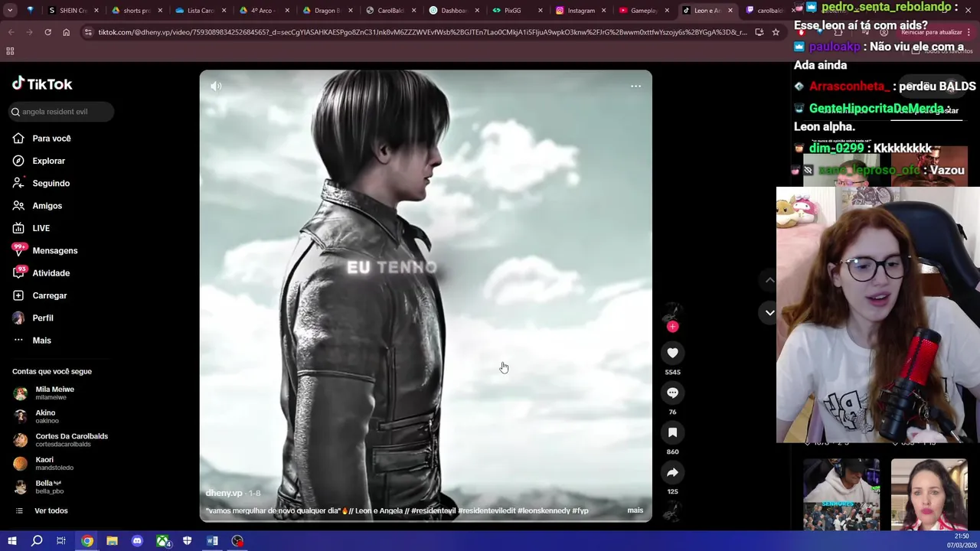The width and height of the screenshot is (980, 551).
Task: Click the TikTok logo
Action: [x=42, y=84]
